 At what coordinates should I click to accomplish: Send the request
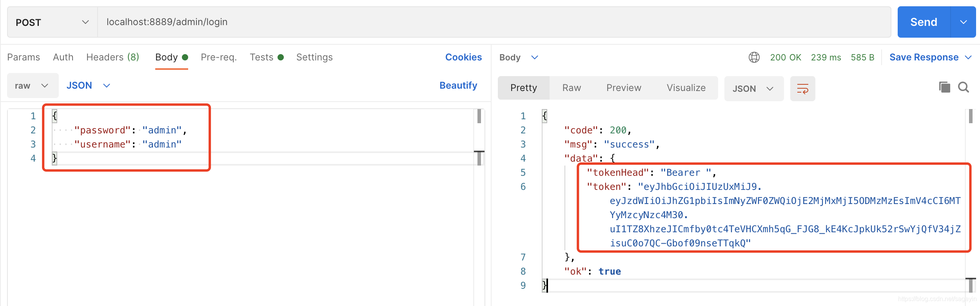pyautogui.click(x=924, y=22)
